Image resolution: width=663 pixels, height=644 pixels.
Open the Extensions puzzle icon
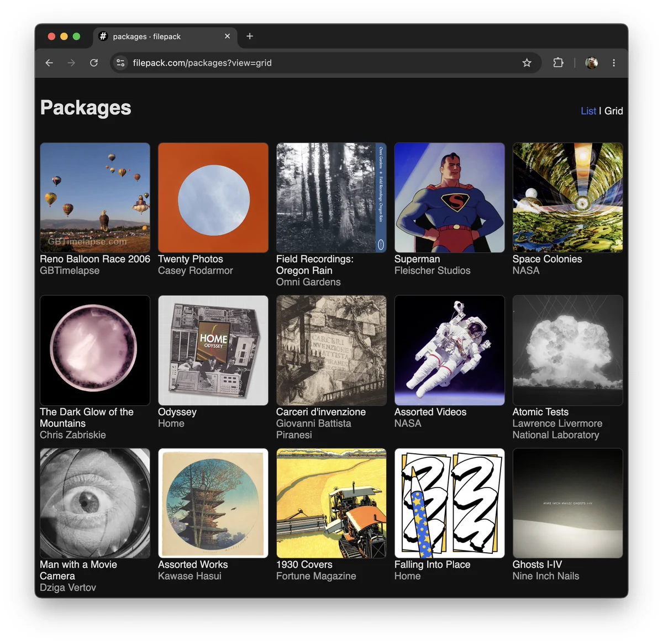point(558,63)
